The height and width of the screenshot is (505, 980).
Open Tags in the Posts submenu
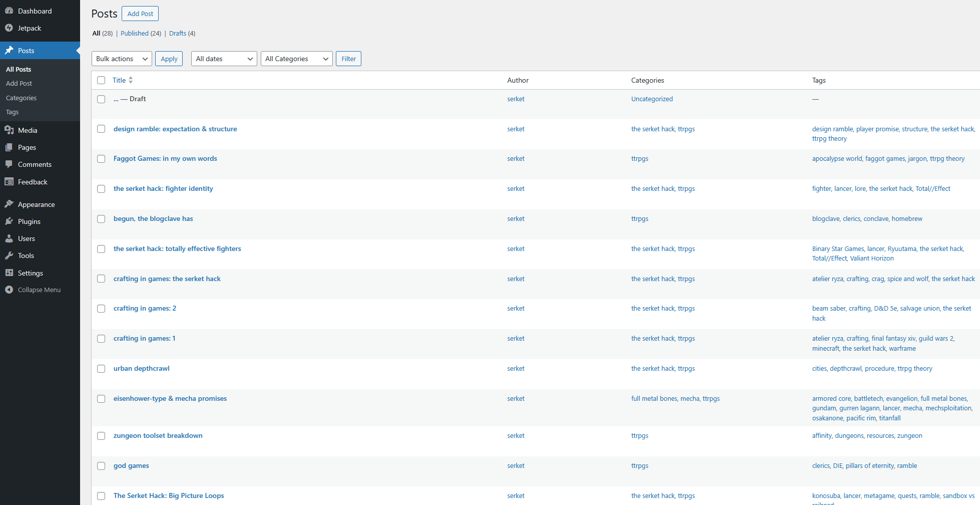12,112
